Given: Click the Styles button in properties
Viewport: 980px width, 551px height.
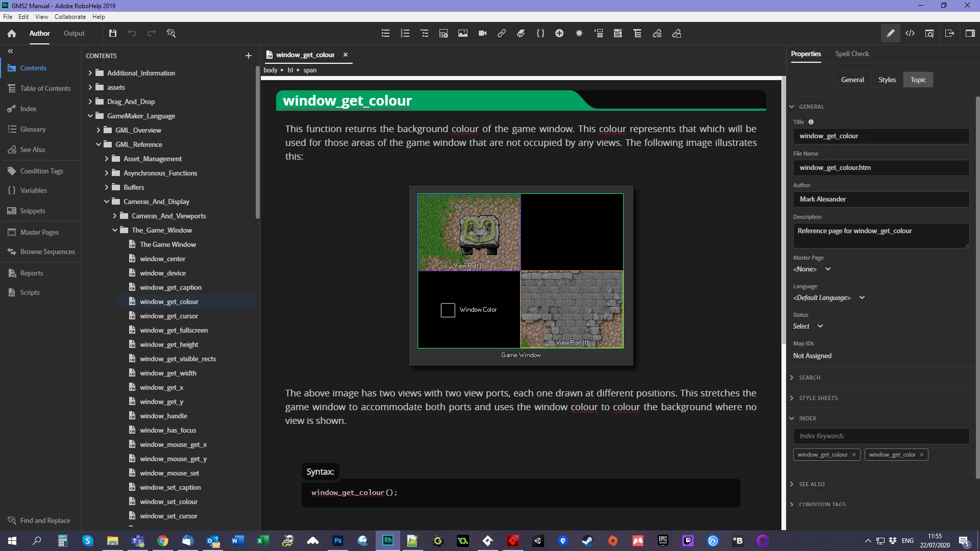Looking at the screenshot, I should [887, 80].
